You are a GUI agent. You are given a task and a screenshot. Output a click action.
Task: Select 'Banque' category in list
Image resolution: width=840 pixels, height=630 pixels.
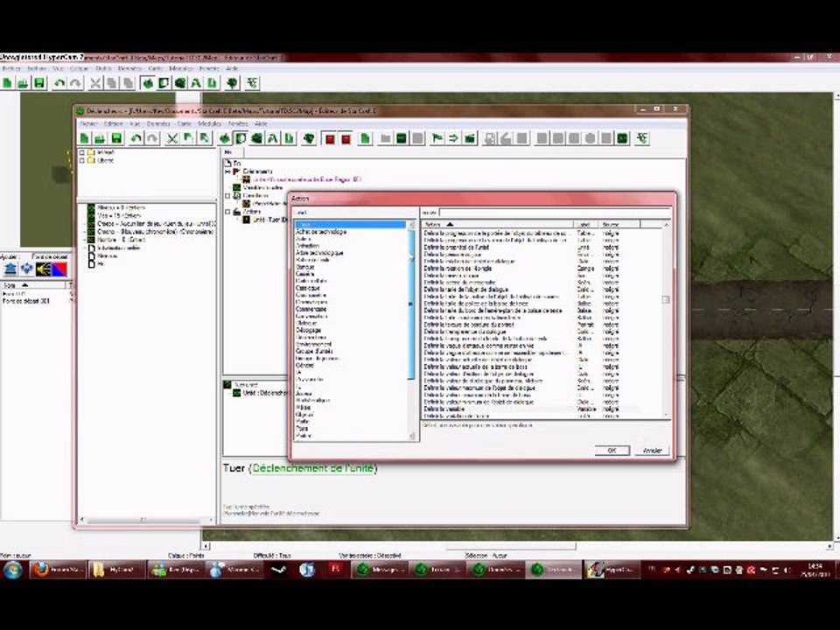(305, 267)
